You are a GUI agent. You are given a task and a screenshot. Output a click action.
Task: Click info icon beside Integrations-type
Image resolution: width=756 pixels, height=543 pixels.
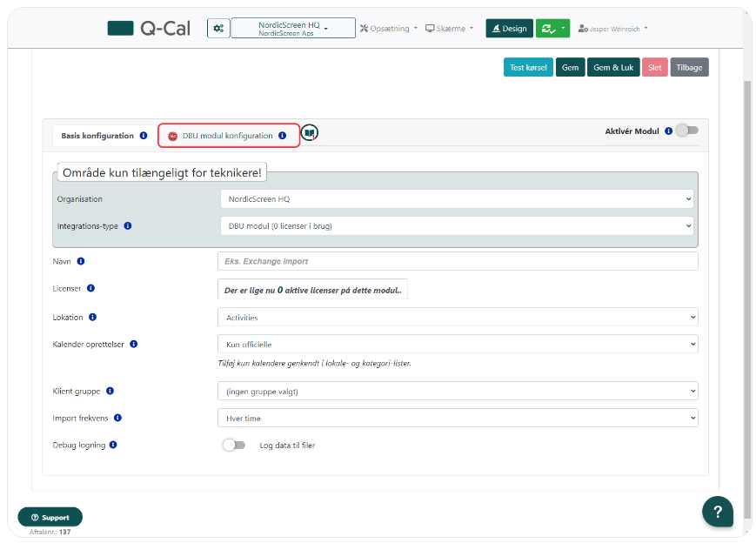(x=128, y=225)
